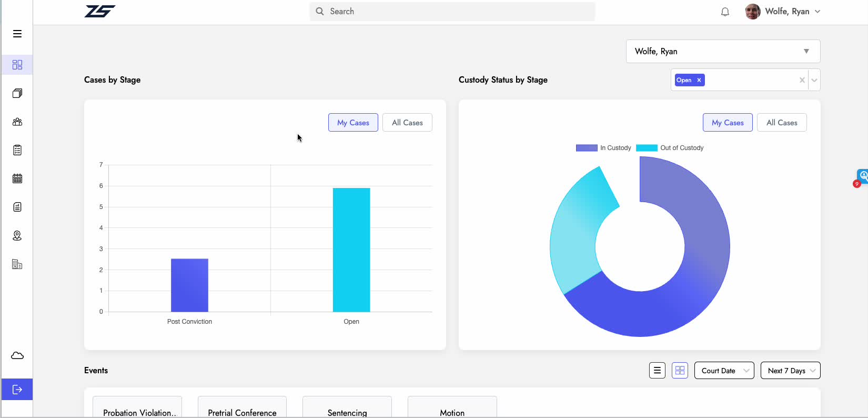Screen dimensions: 868x418
Task: Click the logout icon at sidebar bottom
Action: coord(17,390)
